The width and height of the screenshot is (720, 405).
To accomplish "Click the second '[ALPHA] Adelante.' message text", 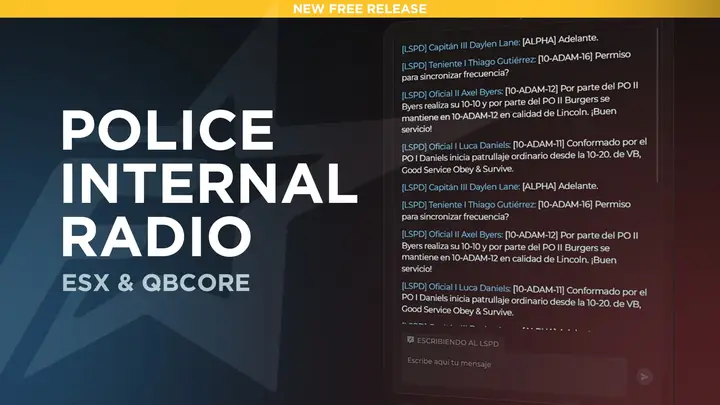I will [x=560, y=186].
